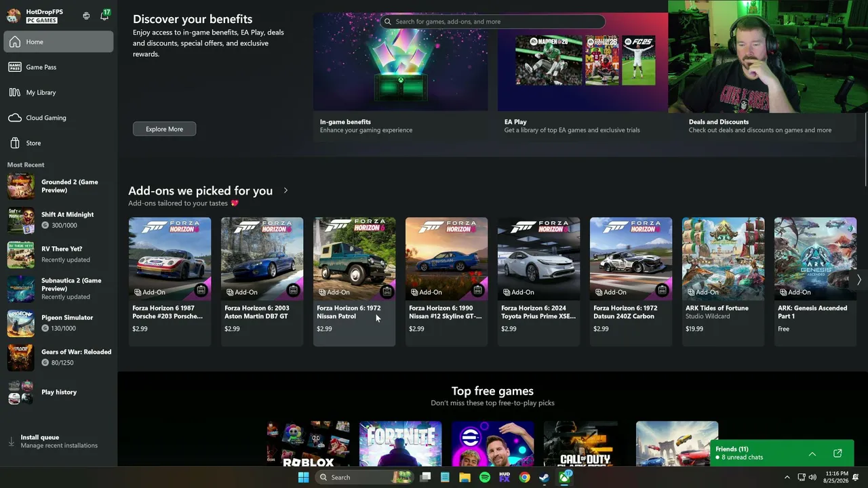Open HUD FX app on the taskbar
The width and height of the screenshot is (868, 488).
tap(505, 477)
